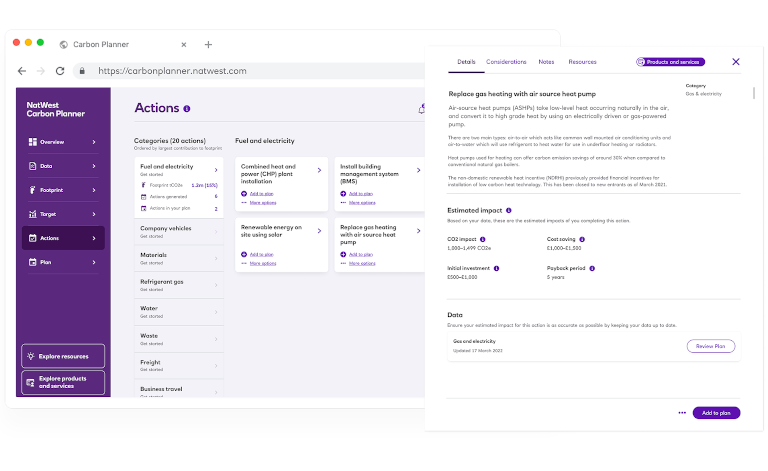
Task: Click the info icon beside Estimated impact
Action: coord(509,211)
